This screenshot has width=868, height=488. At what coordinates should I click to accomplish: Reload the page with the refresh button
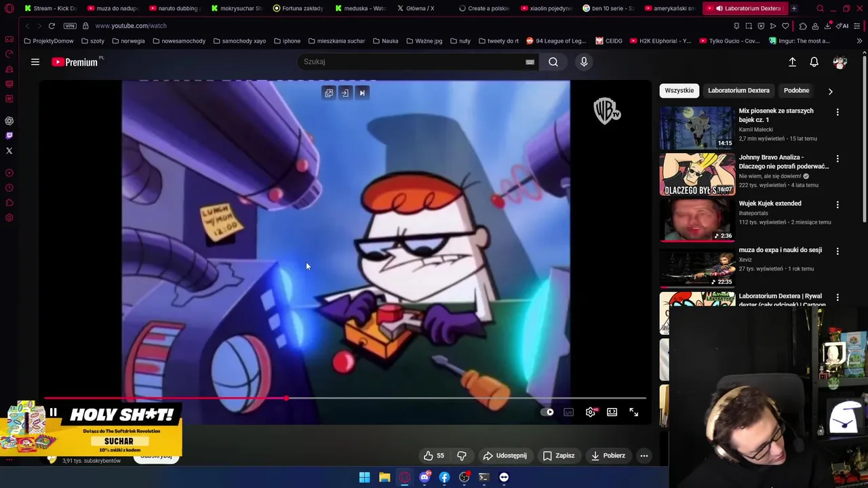click(x=52, y=26)
